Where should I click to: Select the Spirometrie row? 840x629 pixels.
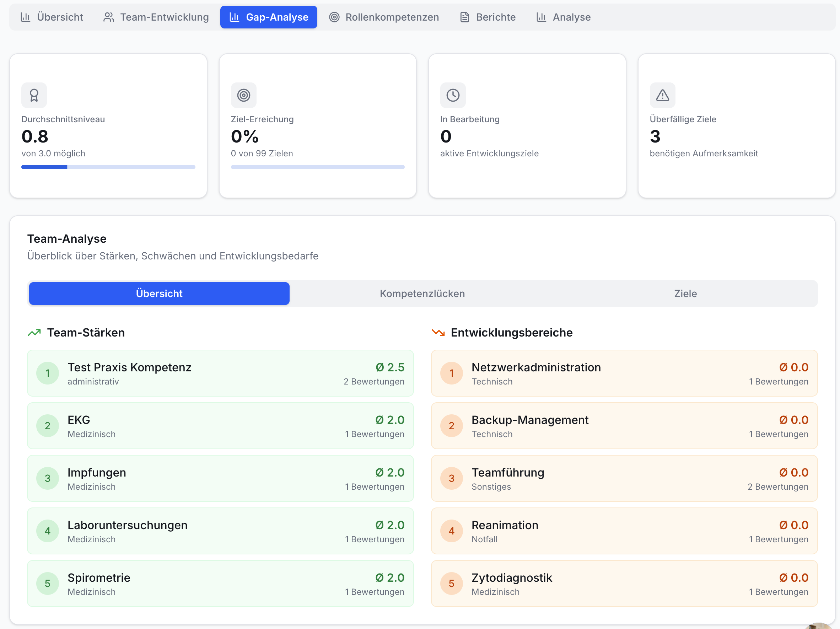click(220, 584)
